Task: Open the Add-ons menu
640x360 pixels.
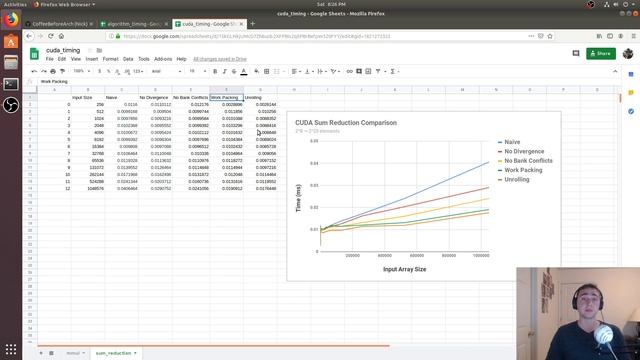Action: [x=163, y=59]
